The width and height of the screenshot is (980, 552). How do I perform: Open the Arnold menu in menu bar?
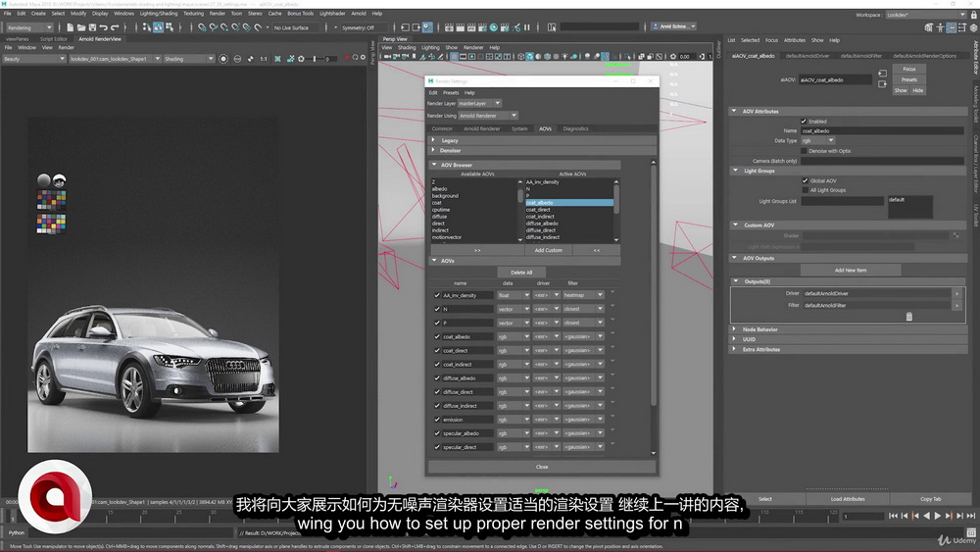[x=359, y=13]
